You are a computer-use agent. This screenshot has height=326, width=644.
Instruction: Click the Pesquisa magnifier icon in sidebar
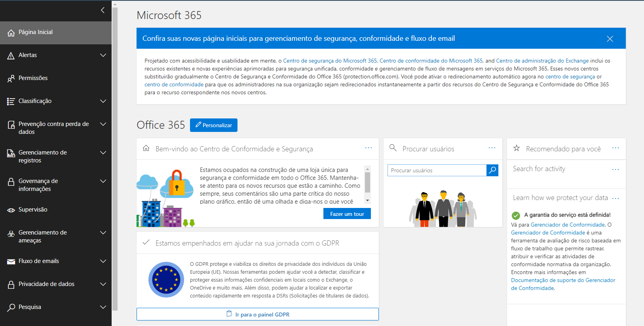pyautogui.click(x=11, y=307)
